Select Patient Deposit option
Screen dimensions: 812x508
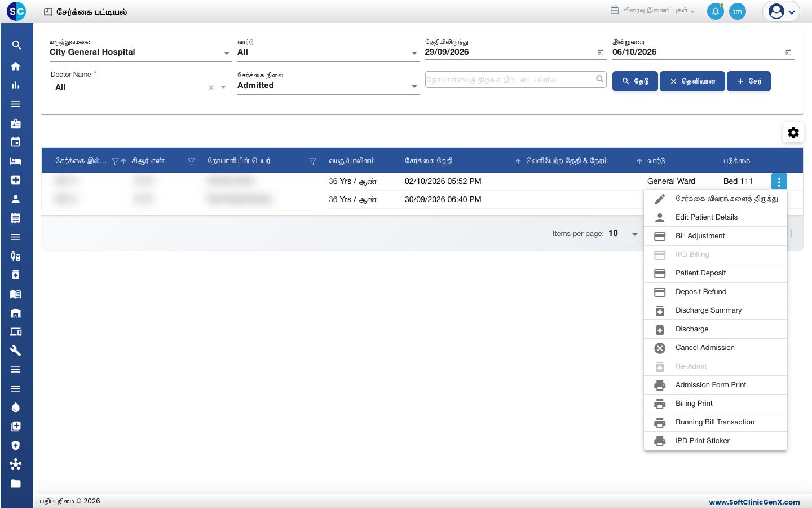pos(716,273)
